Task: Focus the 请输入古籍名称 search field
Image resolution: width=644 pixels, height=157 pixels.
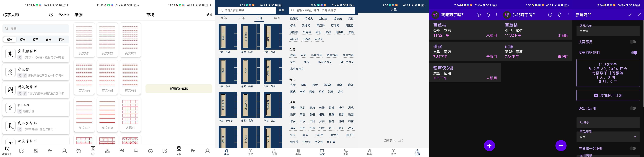Action: point(247,10)
